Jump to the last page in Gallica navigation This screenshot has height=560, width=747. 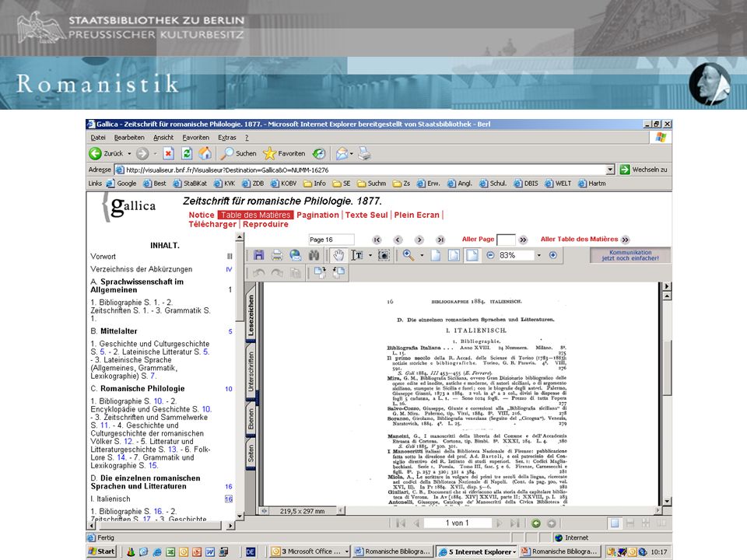click(x=440, y=240)
